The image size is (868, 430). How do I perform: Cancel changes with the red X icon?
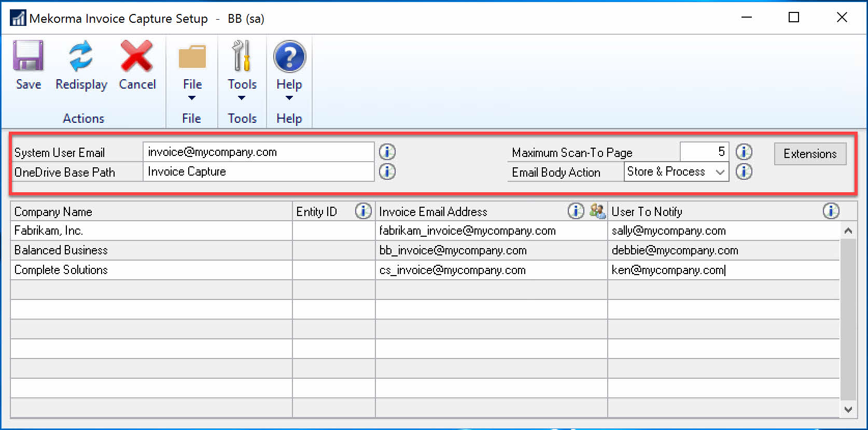(136, 56)
